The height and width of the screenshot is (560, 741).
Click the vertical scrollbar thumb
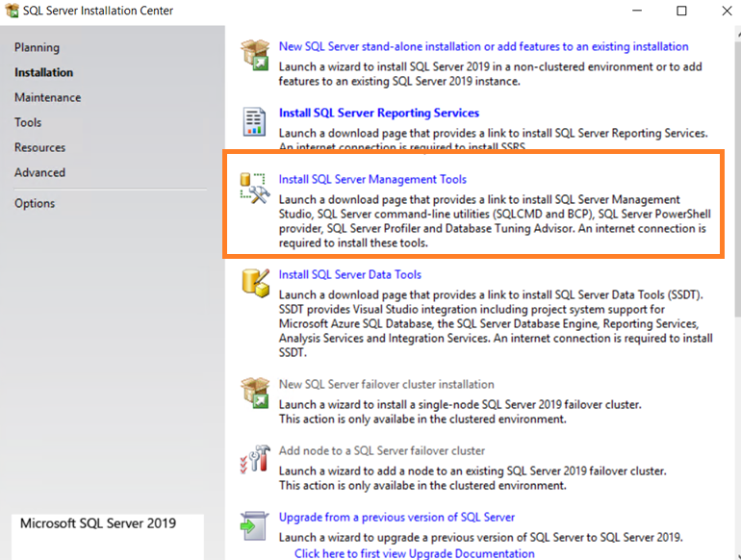(738, 177)
